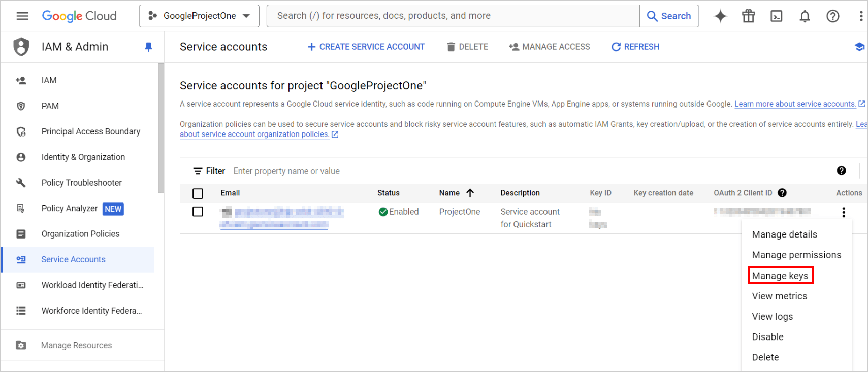The image size is (868, 372).
Task: Open the help question mark menu
Action: click(x=833, y=16)
